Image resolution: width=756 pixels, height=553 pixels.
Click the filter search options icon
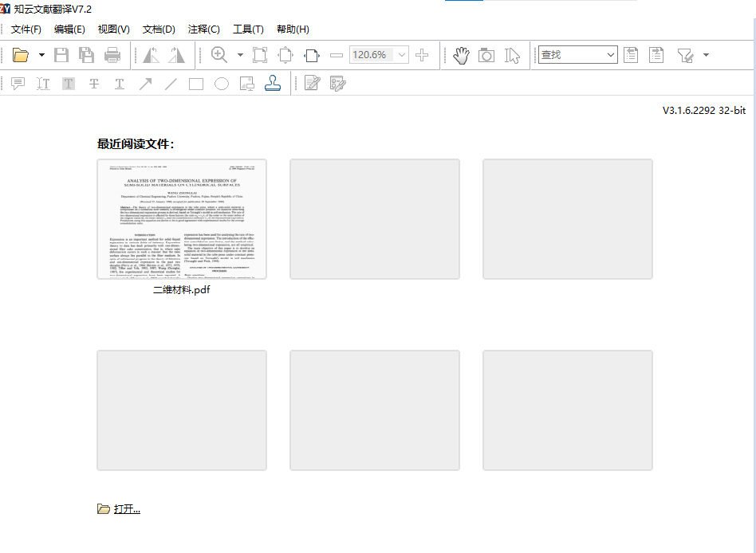685,56
